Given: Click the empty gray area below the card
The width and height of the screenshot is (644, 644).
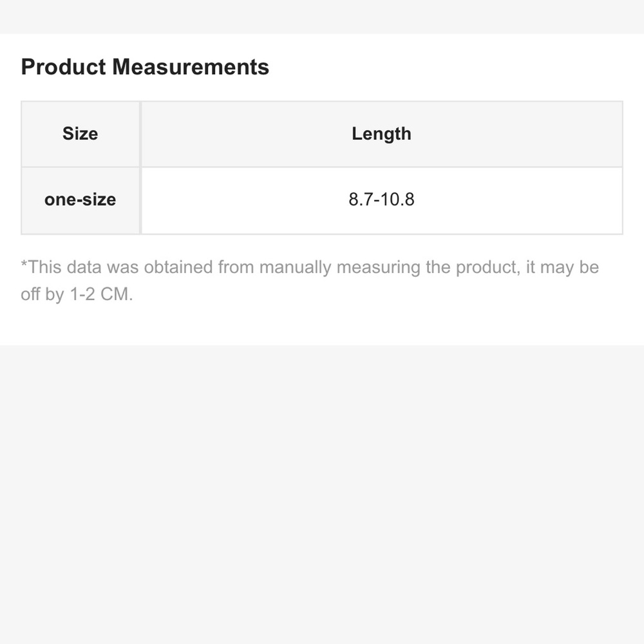Looking at the screenshot, I should point(322,495).
